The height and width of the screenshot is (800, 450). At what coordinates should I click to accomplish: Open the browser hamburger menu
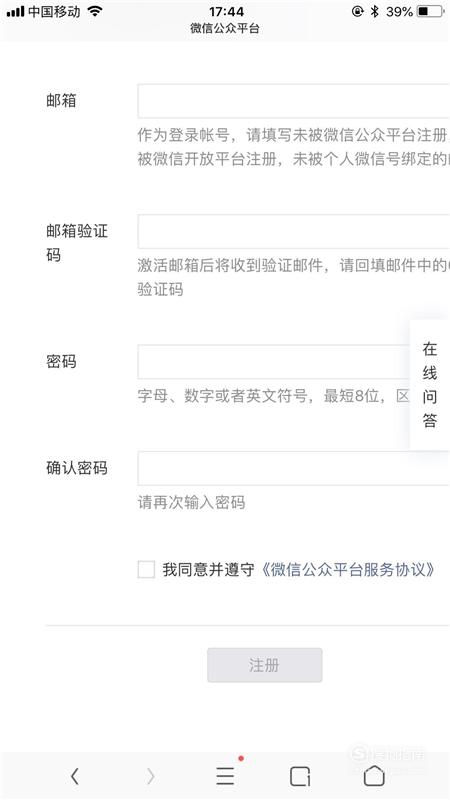[225, 776]
